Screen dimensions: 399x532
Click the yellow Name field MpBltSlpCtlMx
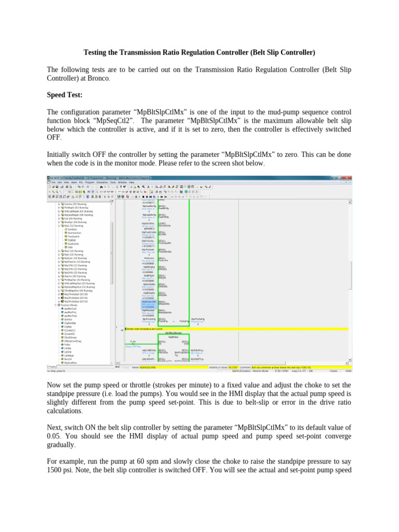(174, 367)
